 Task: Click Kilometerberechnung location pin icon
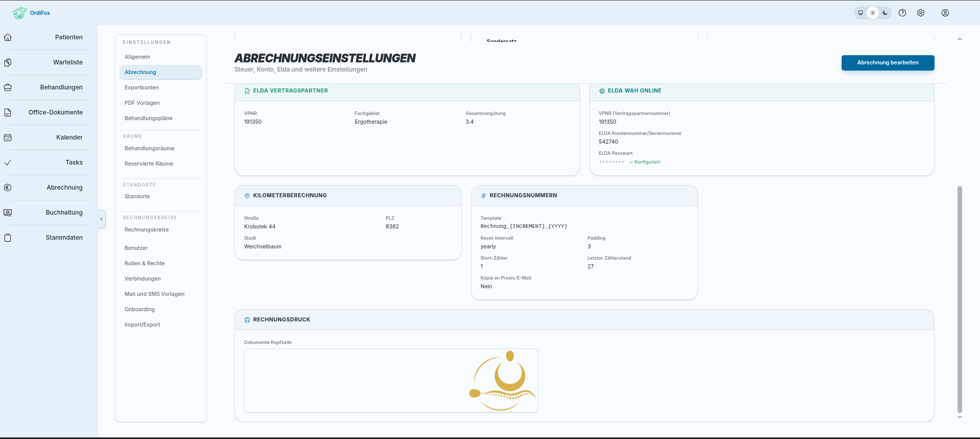point(247,196)
